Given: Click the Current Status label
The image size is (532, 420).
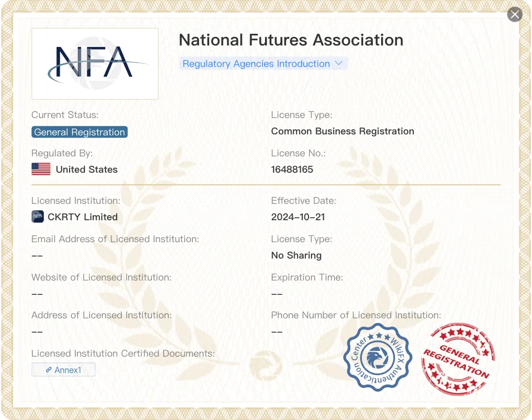Looking at the screenshot, I should 65,115.
